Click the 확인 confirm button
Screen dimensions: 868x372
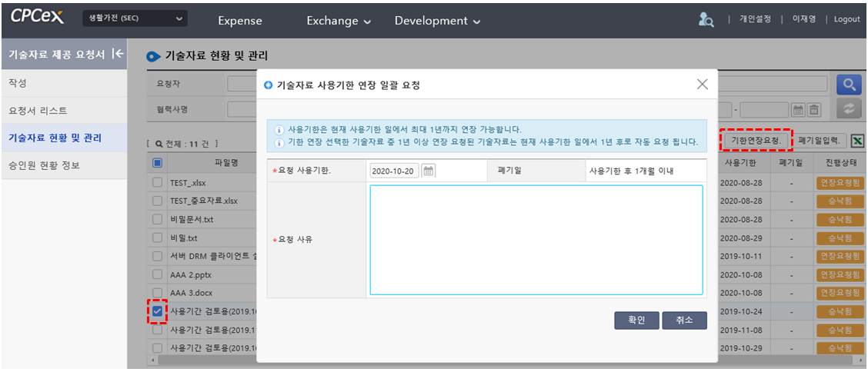(x=636, y=321)
